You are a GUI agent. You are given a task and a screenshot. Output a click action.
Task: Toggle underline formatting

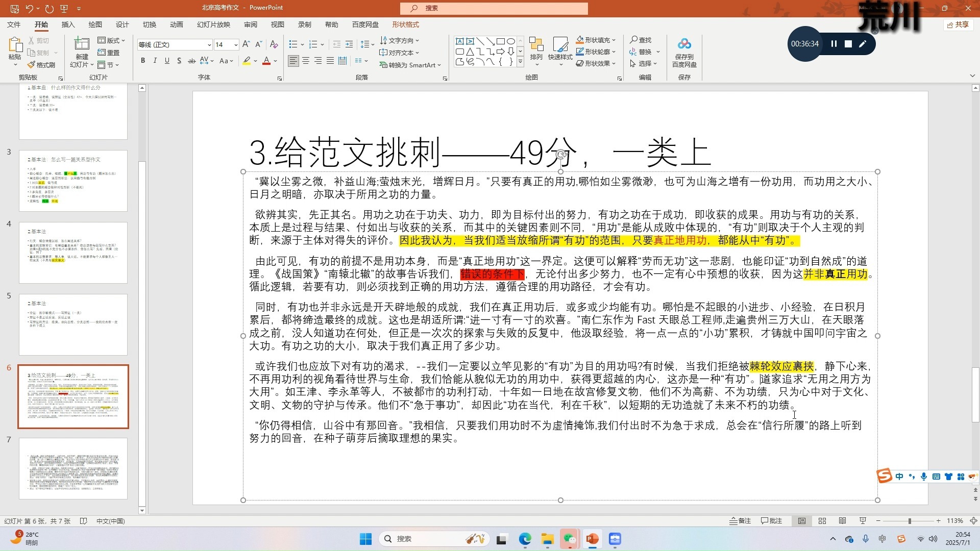167,61
